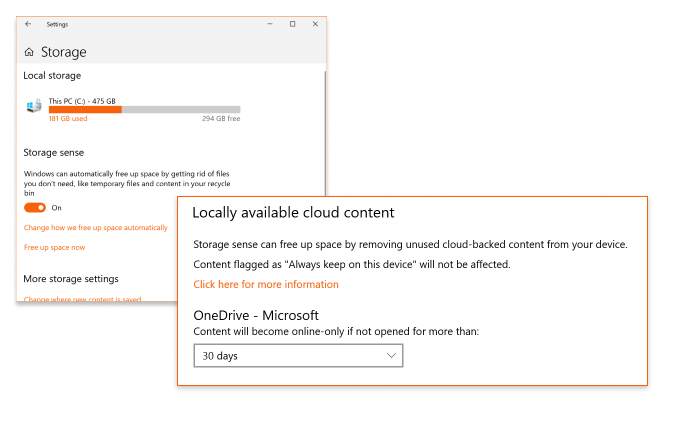Click the C: drive usage bar
This screenshot has width=677, height=421.
coord(144,110)
